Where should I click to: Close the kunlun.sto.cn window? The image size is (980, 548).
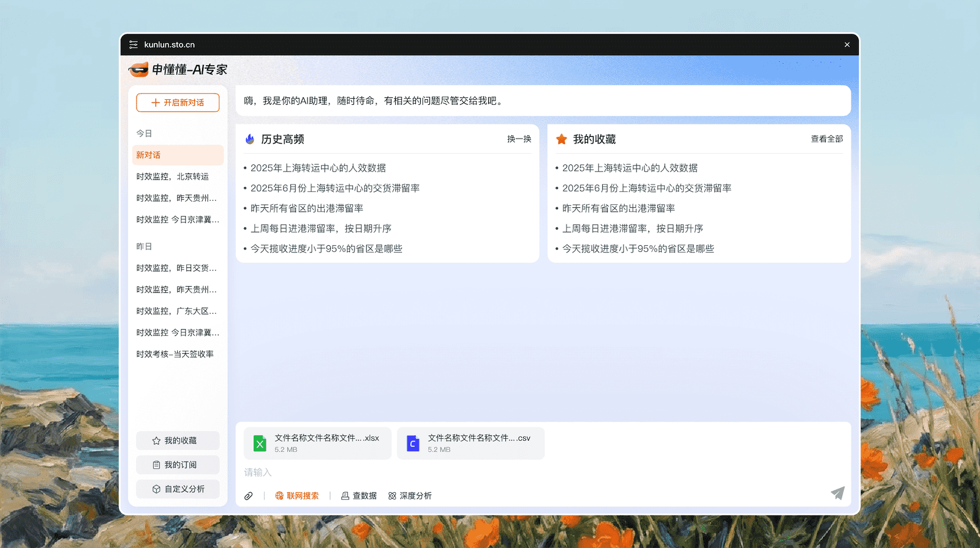[847, 45]
